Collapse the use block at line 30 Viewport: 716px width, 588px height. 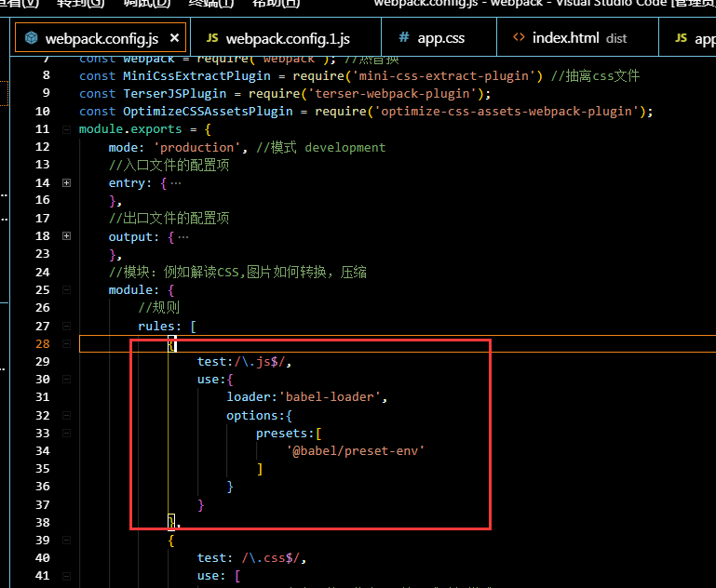[x=67, y=380]
